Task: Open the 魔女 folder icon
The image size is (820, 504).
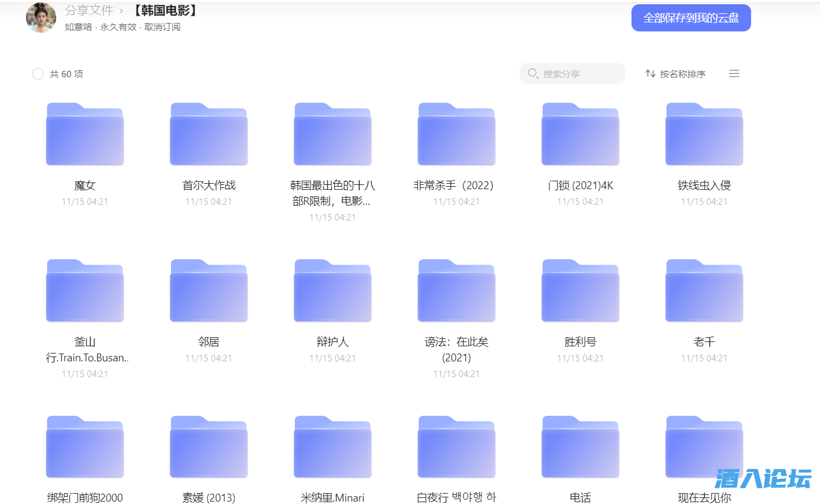Action: point(85,134)
